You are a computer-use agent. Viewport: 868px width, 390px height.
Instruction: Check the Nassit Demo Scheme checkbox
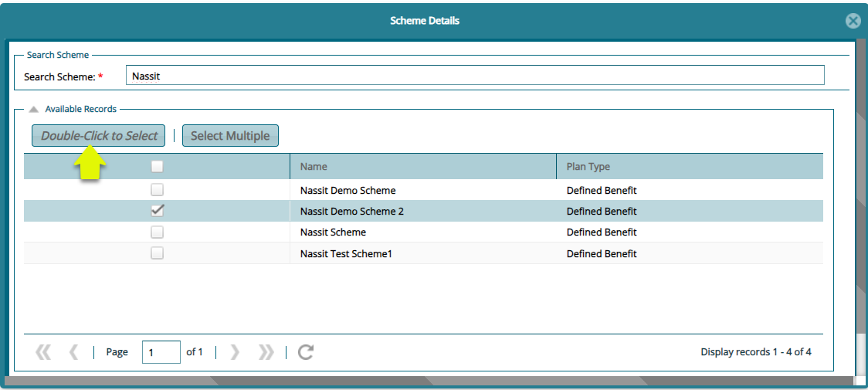coord(157,190)
